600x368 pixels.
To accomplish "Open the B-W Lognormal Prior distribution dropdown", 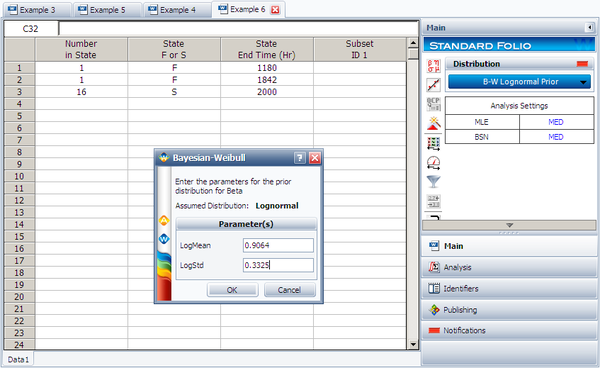I will [x=520, y=82].
